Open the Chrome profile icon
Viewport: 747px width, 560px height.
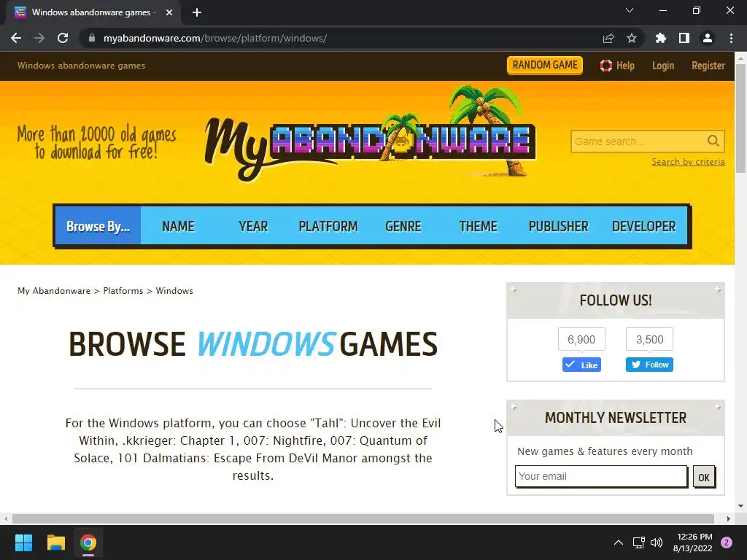(x=707, y=38)
